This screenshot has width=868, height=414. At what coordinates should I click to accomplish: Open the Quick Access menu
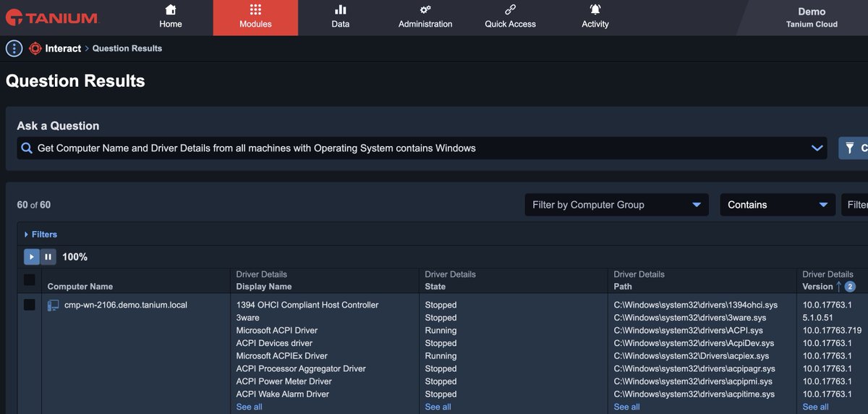(x=510, y=17)
